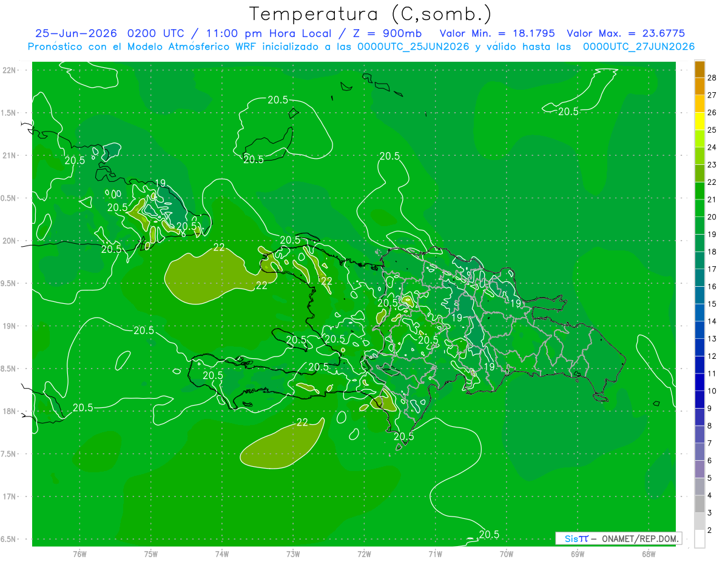Click the '22' contour label south of Haiti
This screenshot has height=562, width=728.
point(302,423)
